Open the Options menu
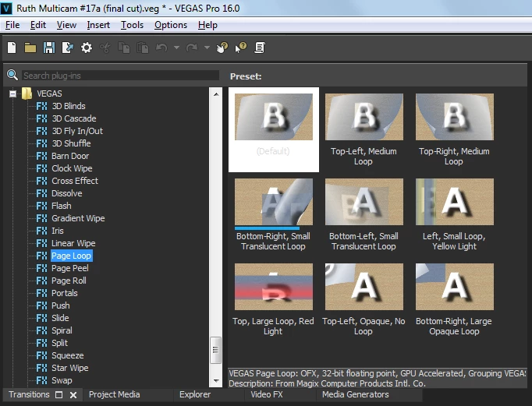Image resolution: width=532 pixels, height=406 pixels. [171, 25]
